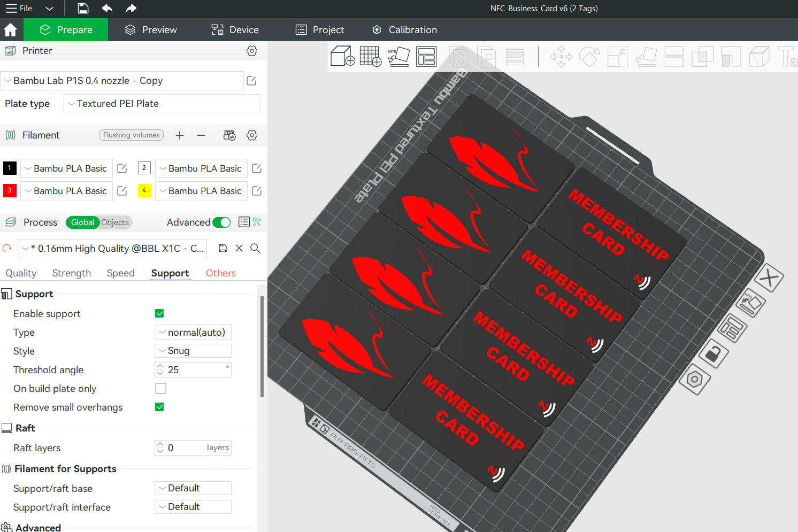Screen dimensions: 798x532
Task: Open Support/raft interface Default dropdown
Action: tap(193, 507)
